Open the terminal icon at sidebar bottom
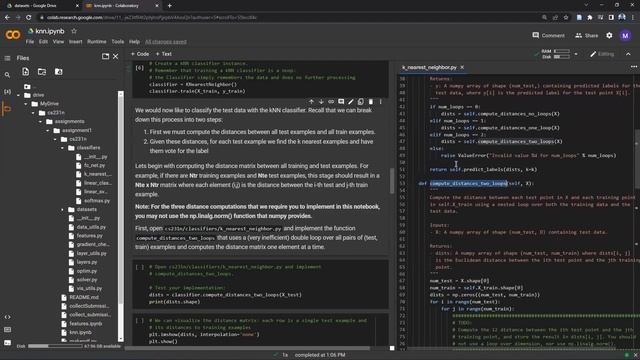The height and width of the screenshot is (360, 640). [7, 342]
